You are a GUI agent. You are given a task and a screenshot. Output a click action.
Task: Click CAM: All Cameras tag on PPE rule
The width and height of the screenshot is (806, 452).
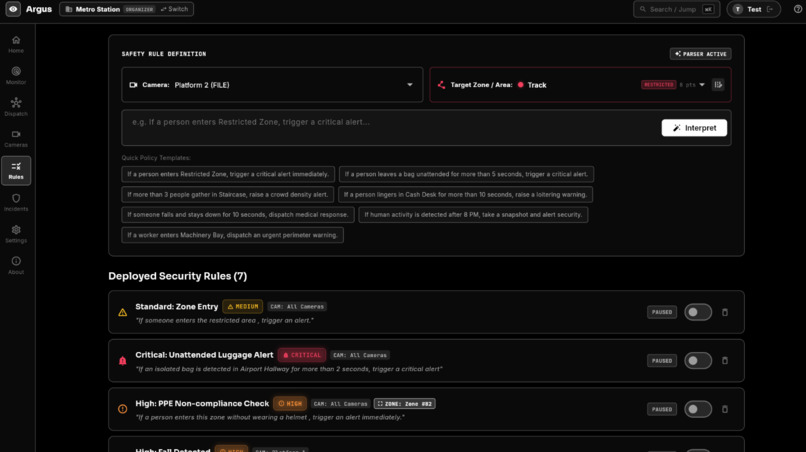coord(340,404)
